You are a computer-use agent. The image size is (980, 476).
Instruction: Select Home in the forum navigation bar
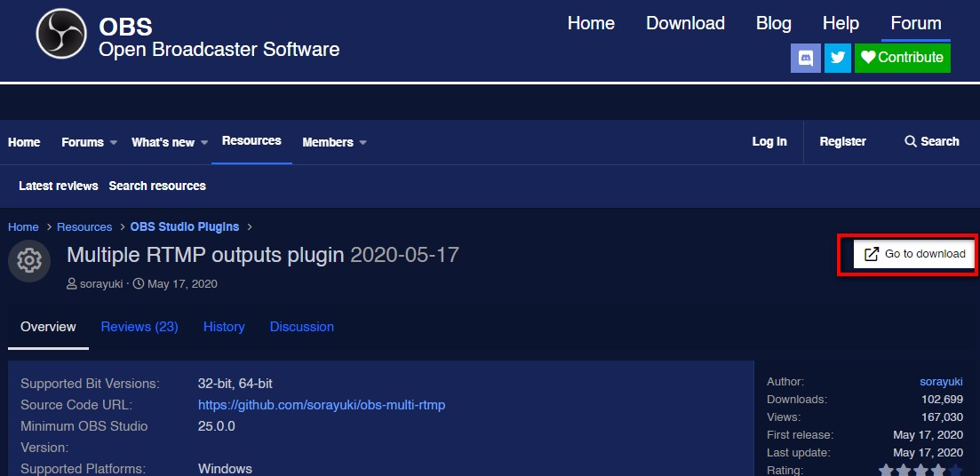(24, 142)
